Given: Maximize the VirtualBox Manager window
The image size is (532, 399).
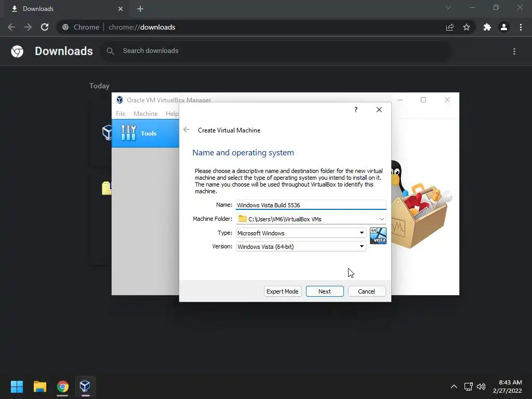Looking at the screenshot, I should pos(423,100).
